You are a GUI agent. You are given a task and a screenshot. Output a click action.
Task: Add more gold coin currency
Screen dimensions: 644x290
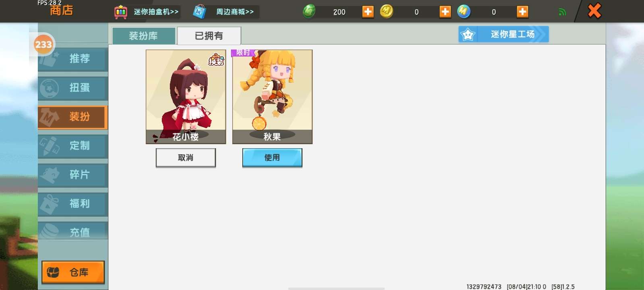(x=445, y=12)
